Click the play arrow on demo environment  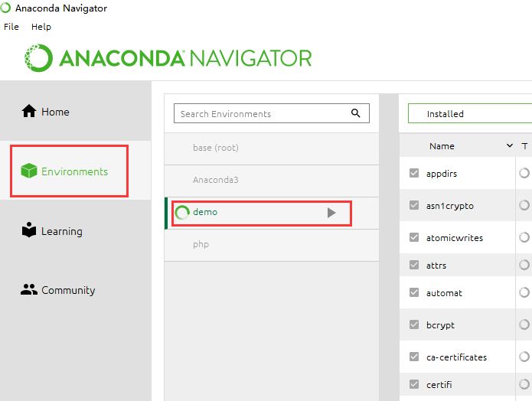pyautogui.click(x=331, y=213)
